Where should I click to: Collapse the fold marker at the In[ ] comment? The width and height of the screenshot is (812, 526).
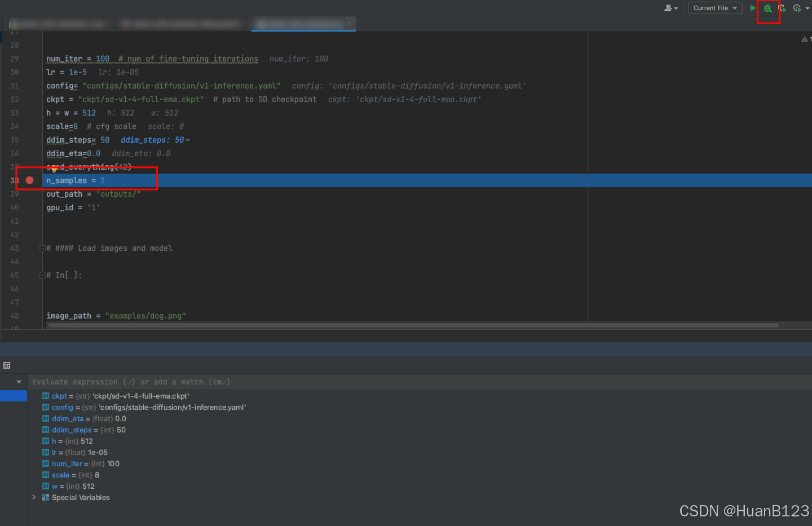[42, 275]
